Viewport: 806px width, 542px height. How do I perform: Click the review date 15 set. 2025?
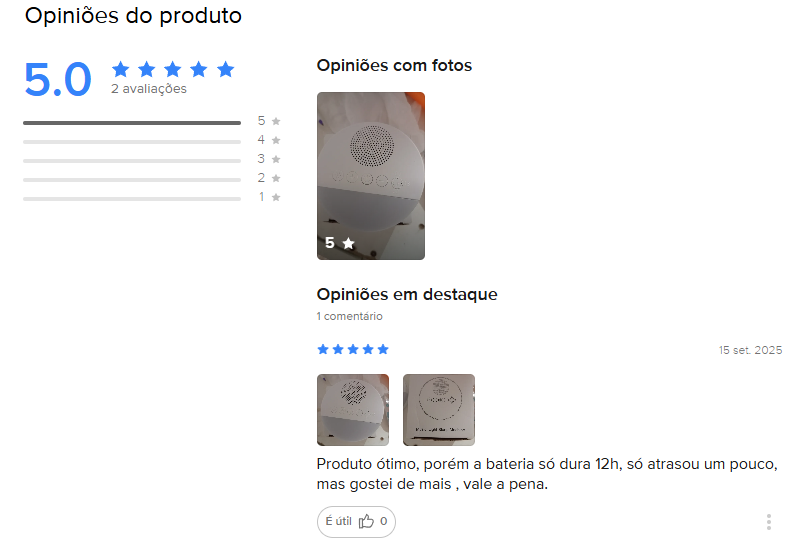point(750,350)
